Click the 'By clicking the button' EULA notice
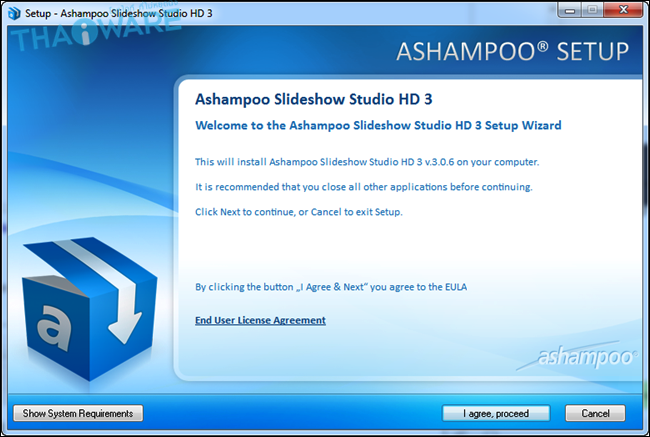This screenshot has height=437, width=650. (331, 287)
